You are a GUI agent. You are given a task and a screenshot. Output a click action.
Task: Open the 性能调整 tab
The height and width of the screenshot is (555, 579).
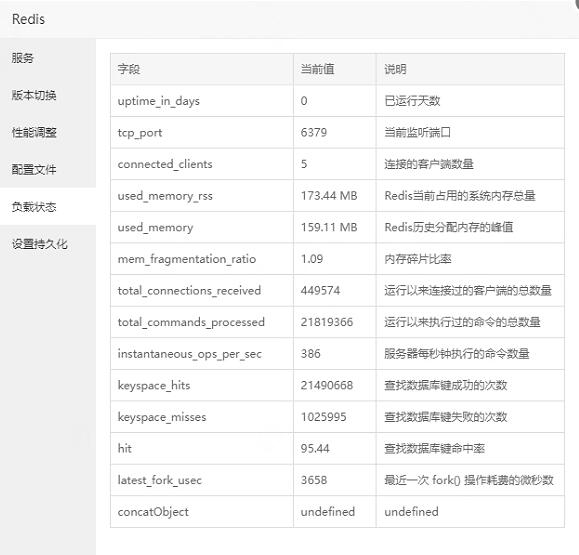pyautogui.click(x=48, y=132)
